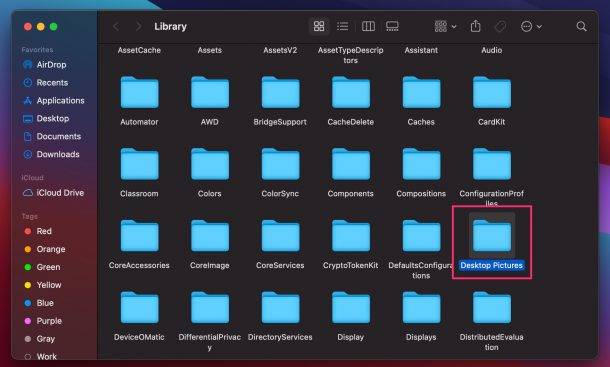The image size is (610, 367).
Task: Select the ConfigurationProfiles folder
Action: 491,164
